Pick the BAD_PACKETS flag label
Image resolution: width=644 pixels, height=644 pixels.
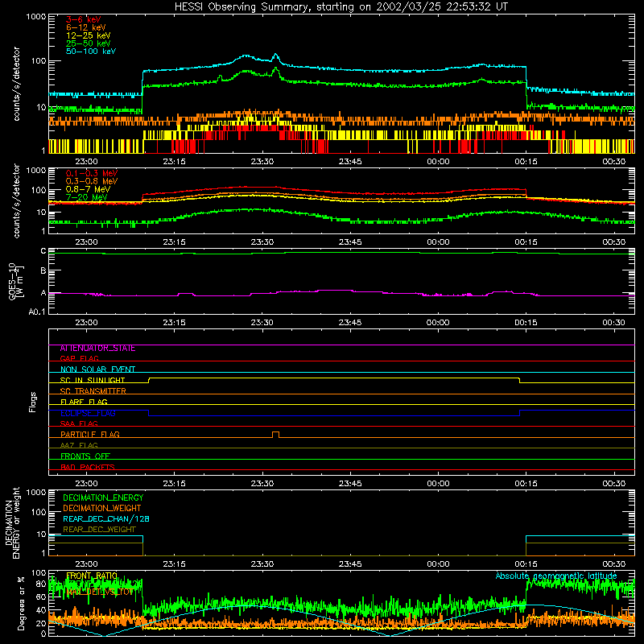[88, 467]
